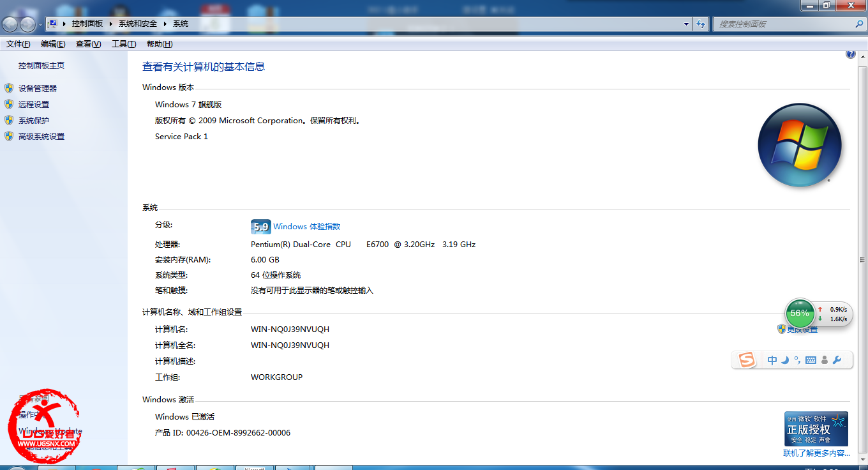Screen dimensions: 868x470
Task: Click the shield icon beside 设备管理器
Action: point(8,88)
